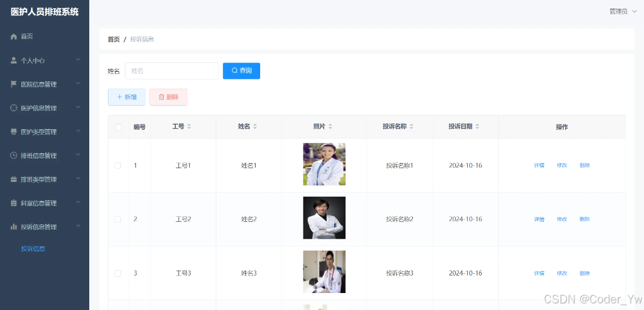The image size is (644, 310).
Task: Open the photo thumbnail in row 姓名3
Action: point(324,272)
